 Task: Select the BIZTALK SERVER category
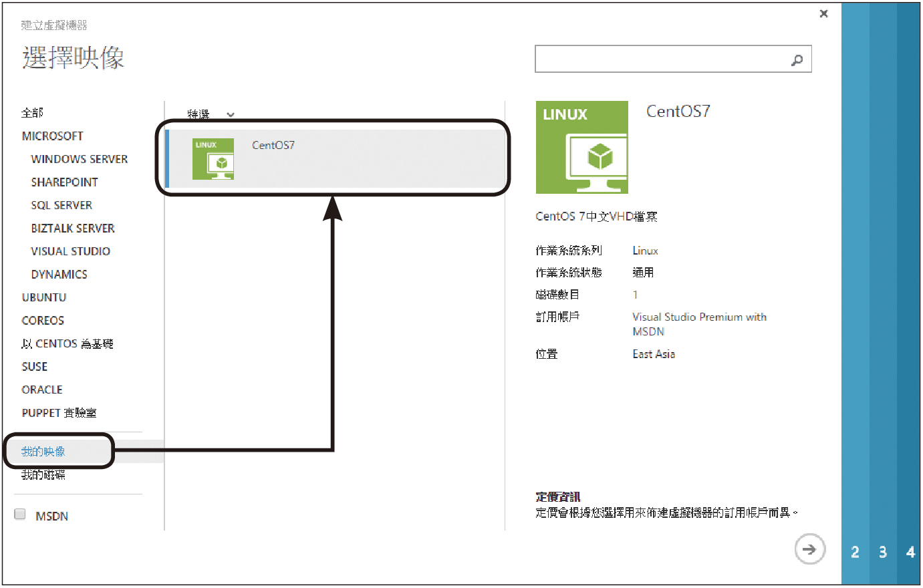click(x=73, y=228)
